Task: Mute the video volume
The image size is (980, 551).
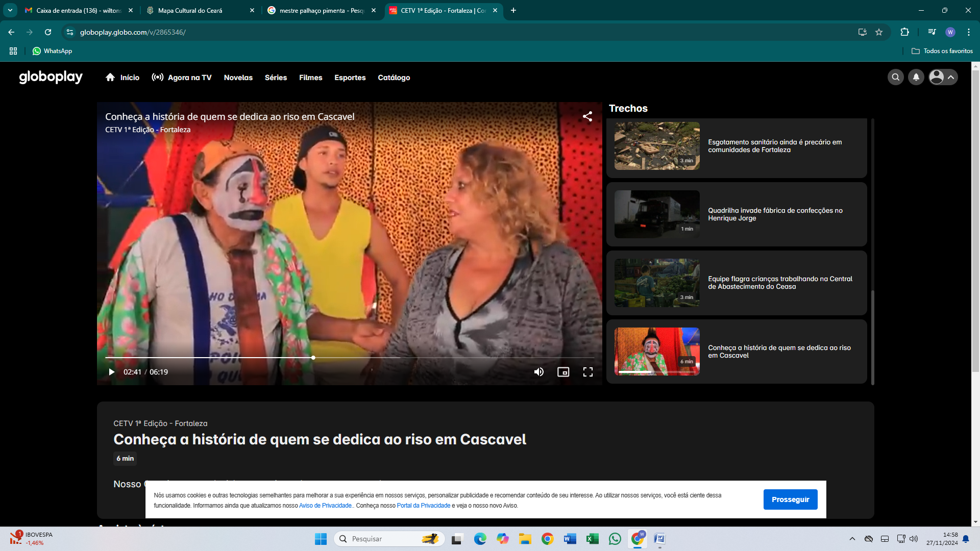Action: pos(538,372)
